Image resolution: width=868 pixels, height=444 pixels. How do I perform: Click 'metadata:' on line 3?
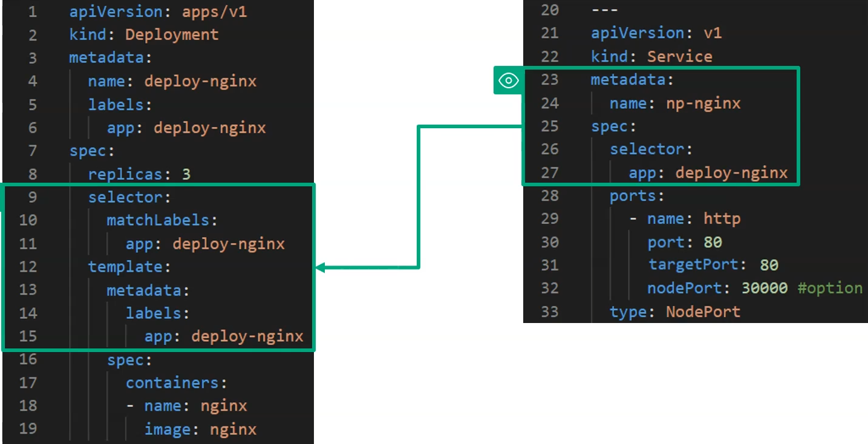click(111, 58)
